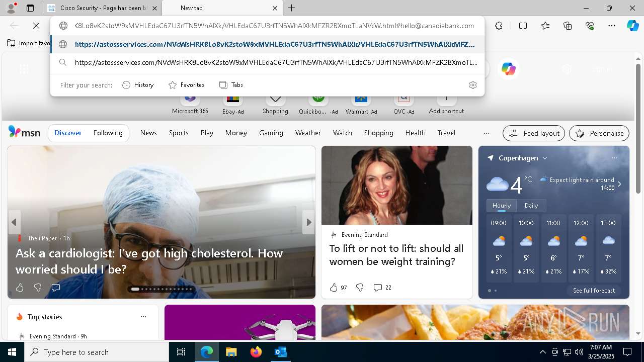Open the MSN logo home
Viewport: 644px width, 362px height.
[24, 132]
